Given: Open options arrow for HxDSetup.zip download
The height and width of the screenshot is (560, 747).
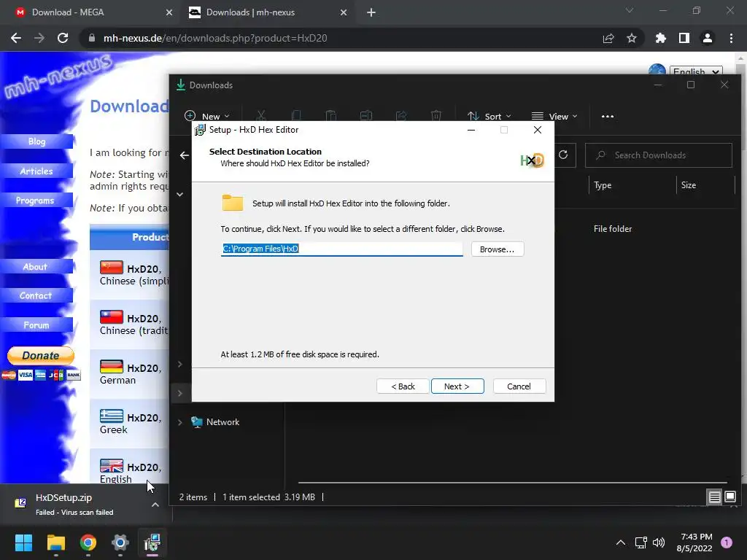Looking at the screenshot, I should pos(155,505).
